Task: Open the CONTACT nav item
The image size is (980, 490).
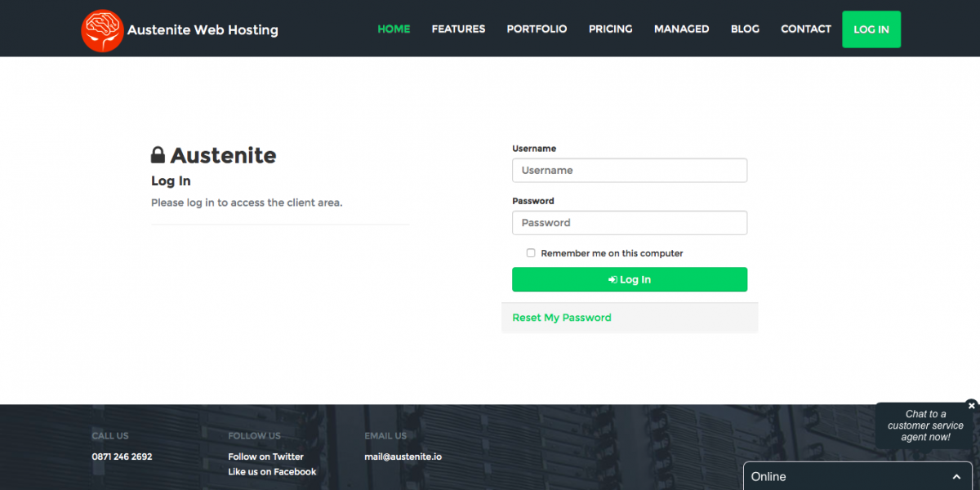Action: point(805,29)
